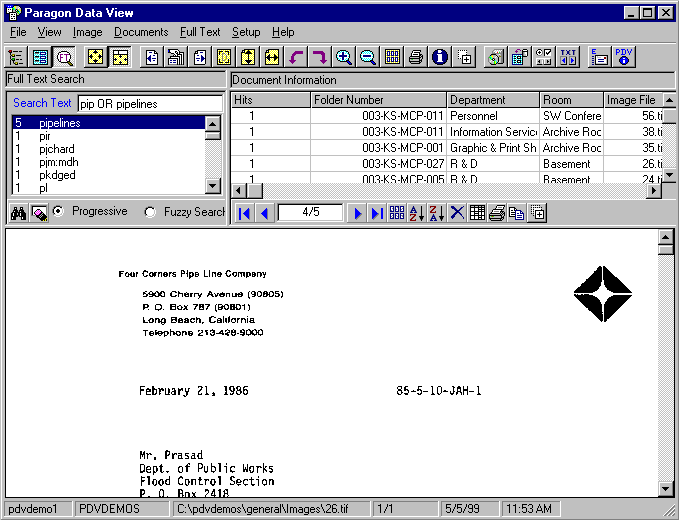Screen dimensions: 679x520
Task: Click the eraser clear search icon
Action: tap(39, 213)
